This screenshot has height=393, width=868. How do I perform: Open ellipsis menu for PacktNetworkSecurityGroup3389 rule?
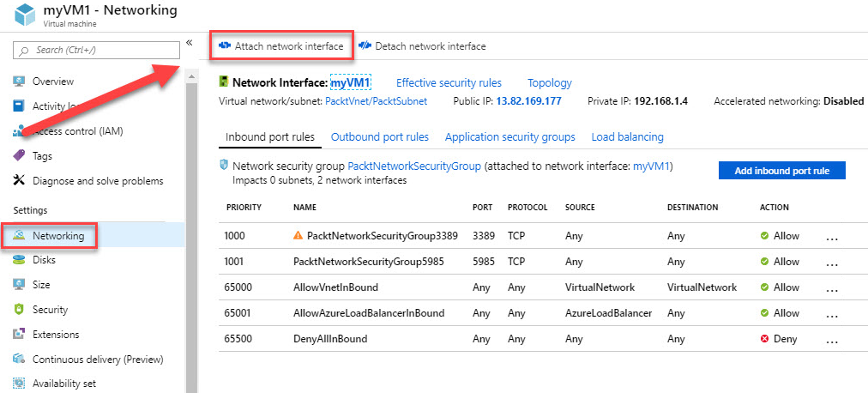[x=831, y=238]
